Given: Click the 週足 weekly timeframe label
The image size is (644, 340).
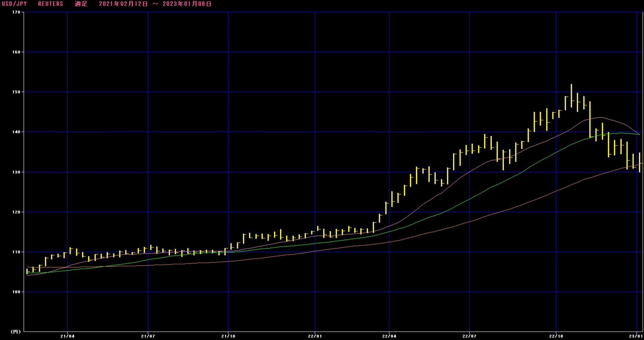Looking at the screenshot, I should click(81, 4).
